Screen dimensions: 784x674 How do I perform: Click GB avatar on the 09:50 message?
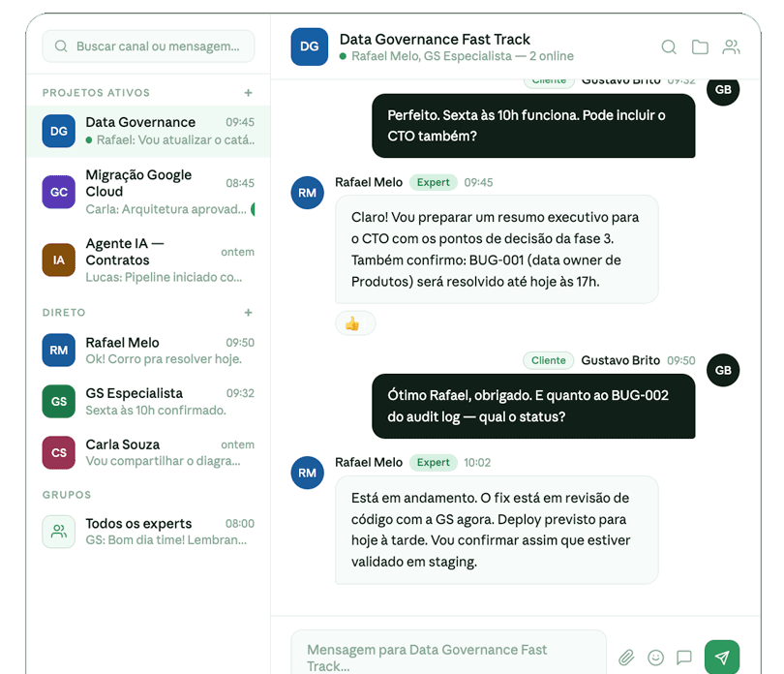point(723,370)
